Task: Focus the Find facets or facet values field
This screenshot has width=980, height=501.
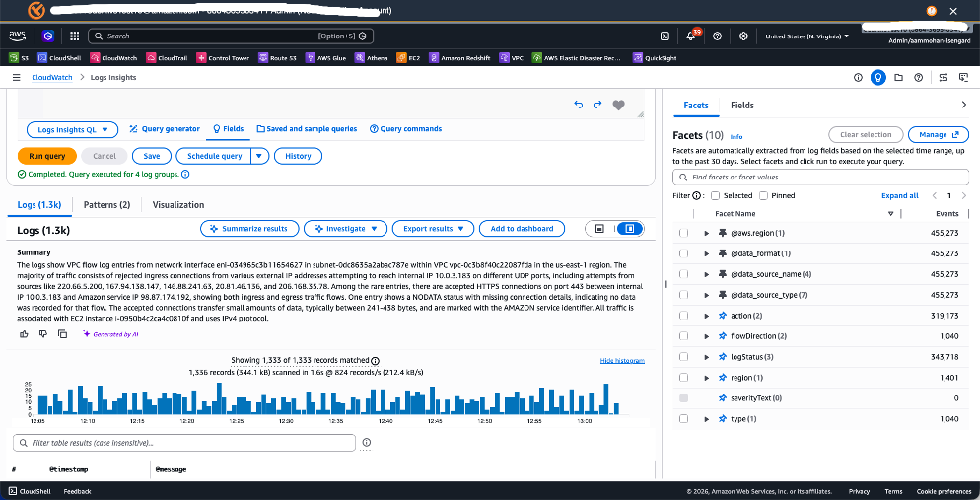Action: (x=820, y=178)
